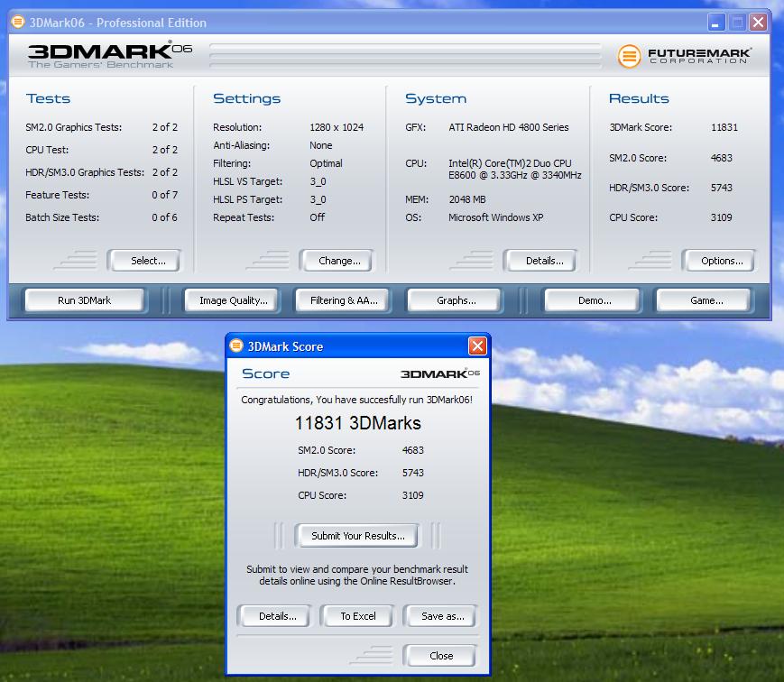Click 'SM2.0 Graphics Tests:' label
This screenshot has width=784, height=682.
[x=73, y=127]
